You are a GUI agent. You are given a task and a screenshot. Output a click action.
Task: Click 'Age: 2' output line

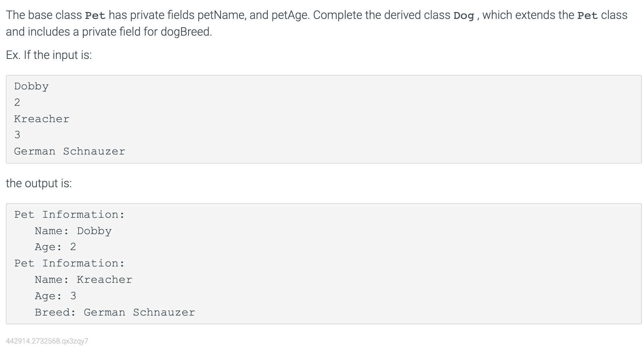point(55,247)
